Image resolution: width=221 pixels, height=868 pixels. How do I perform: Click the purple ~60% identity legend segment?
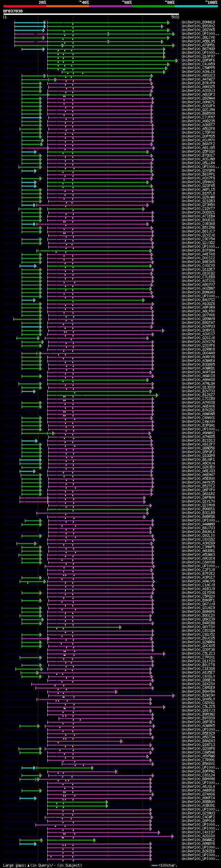[110, 6]
